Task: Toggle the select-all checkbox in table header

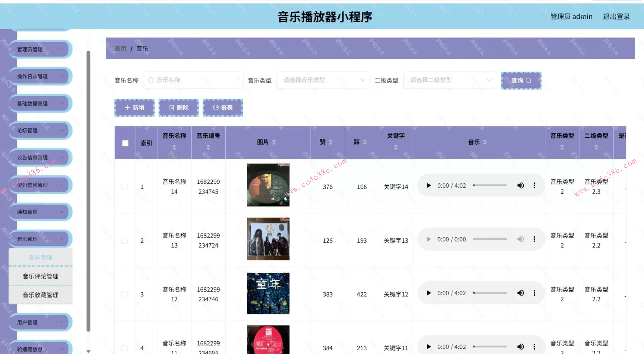Action: click(x=125, y=143)
